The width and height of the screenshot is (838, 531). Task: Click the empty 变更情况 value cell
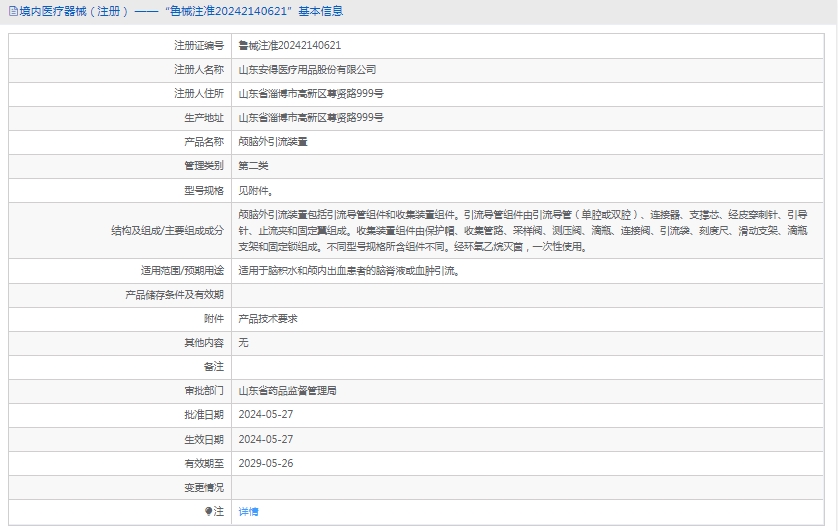530,487
